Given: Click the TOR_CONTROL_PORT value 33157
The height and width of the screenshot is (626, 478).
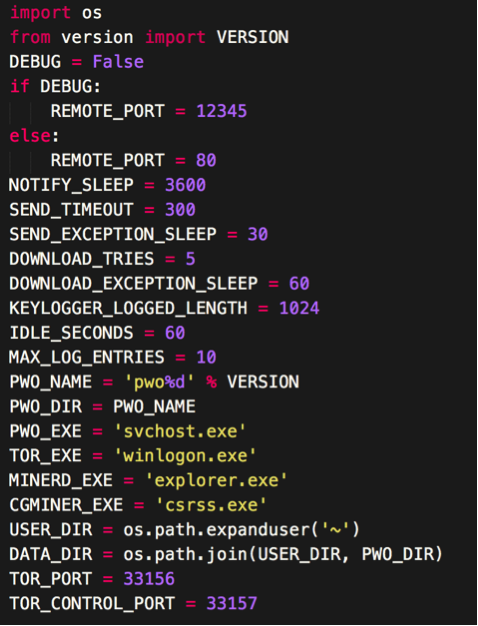Looking at the screenshot, I should pos(232,603).
